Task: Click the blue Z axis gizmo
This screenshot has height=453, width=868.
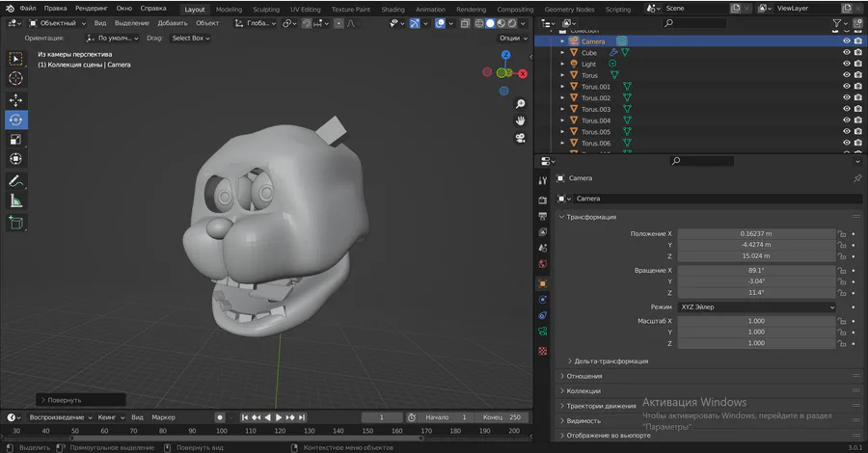Action: tap(505, 55)
